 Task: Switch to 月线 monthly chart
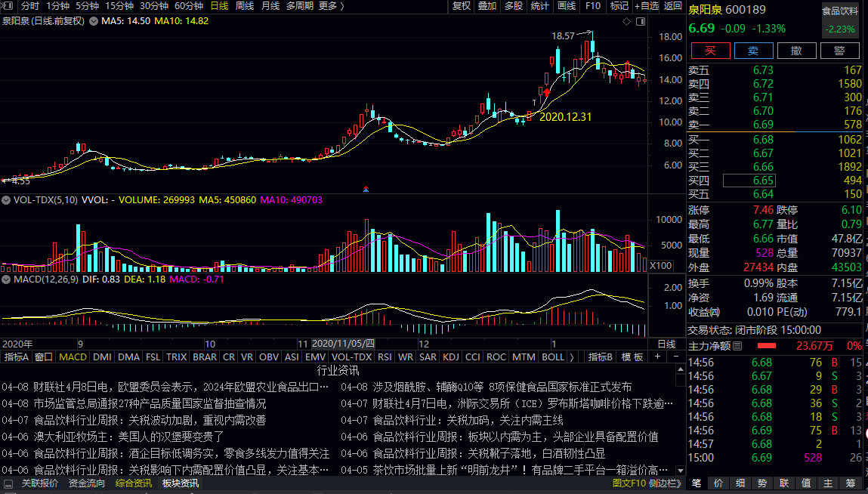coord(270,6)
